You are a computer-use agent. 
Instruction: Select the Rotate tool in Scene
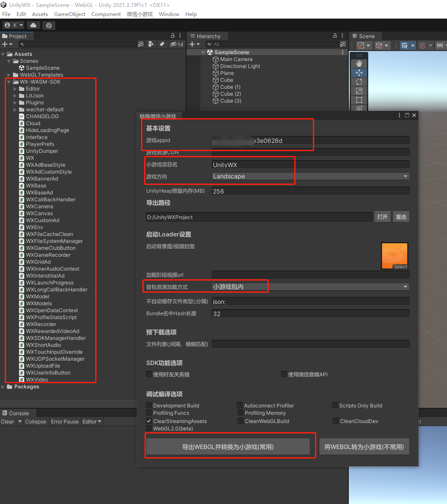(x=359, y=82)
